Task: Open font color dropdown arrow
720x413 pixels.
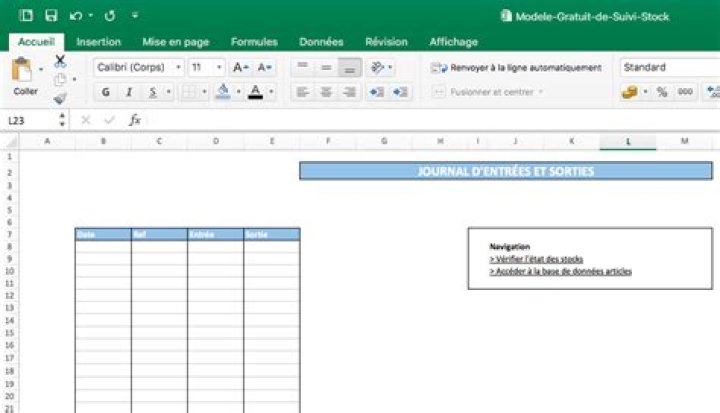Action: click(271, 92)
